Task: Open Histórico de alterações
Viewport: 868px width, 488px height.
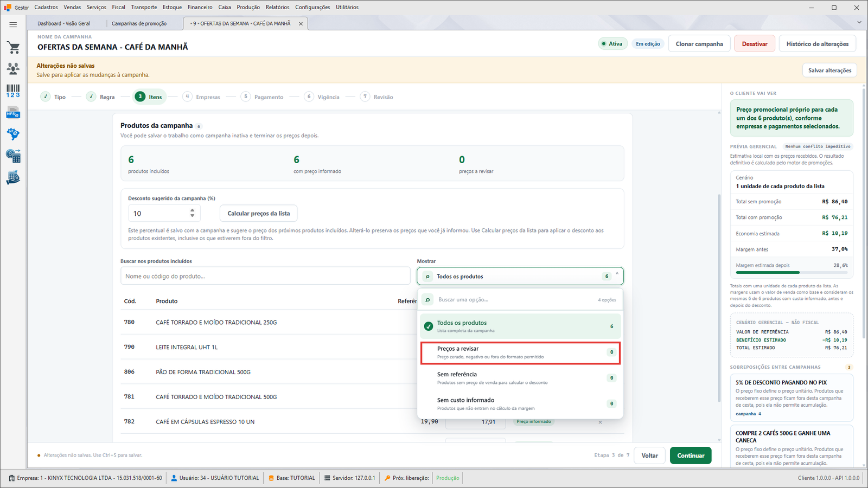Action: tap(818, 44)
